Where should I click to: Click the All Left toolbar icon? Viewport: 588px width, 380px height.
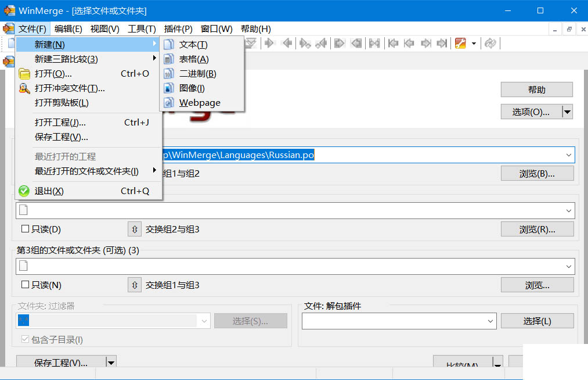pos(356,44)
